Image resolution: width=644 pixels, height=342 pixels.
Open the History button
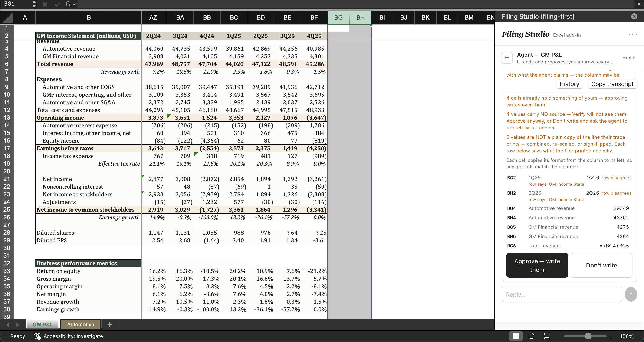pyautogui.click(x=569, y=84)
